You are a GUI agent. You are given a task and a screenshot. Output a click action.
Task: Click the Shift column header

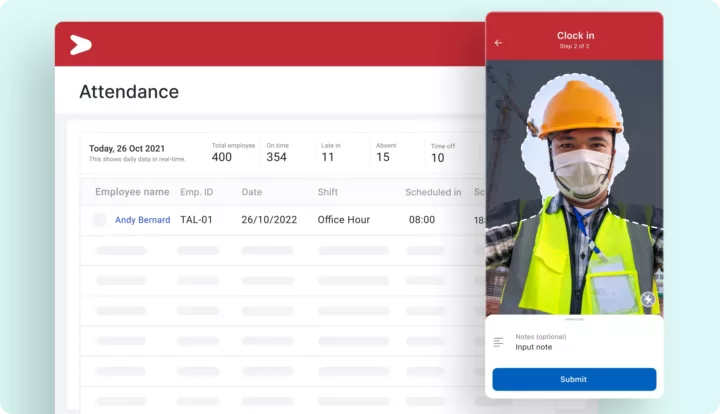tap(328, 192)
